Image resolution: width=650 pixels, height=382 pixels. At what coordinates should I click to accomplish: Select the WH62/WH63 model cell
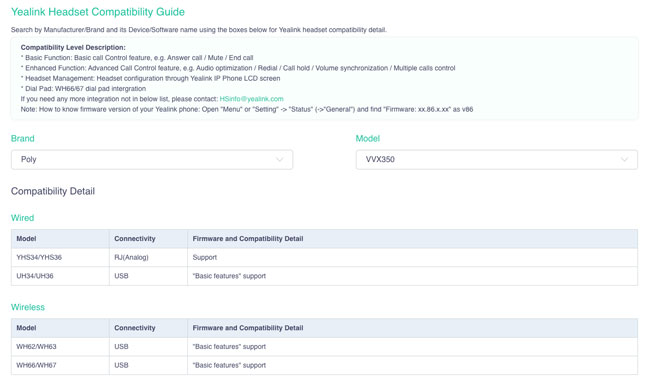click(x=60, y=347)
